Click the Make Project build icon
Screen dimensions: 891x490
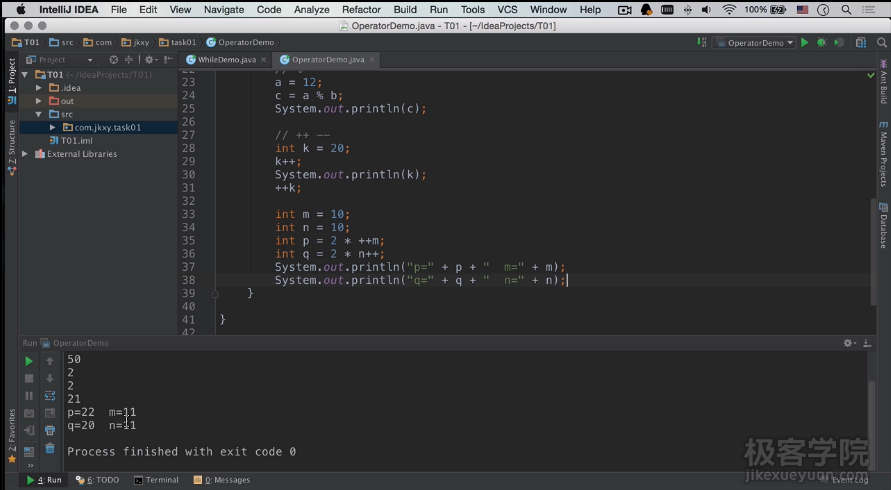(701, 43)
